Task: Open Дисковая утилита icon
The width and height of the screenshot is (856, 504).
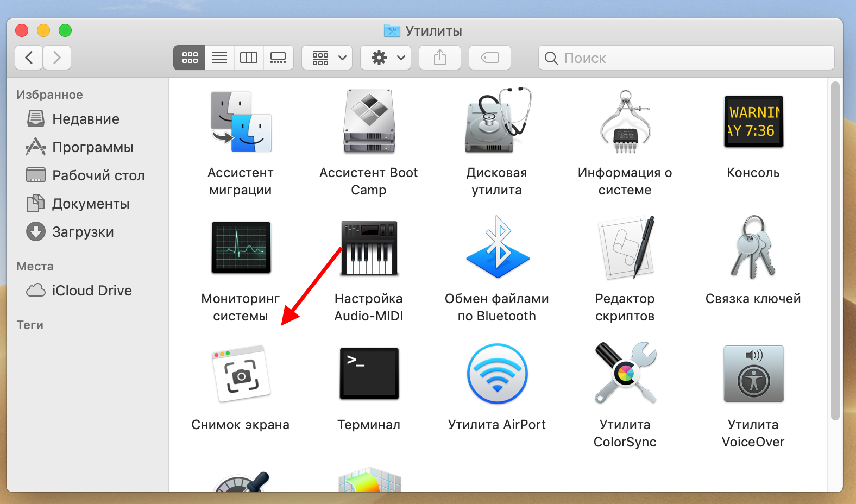Action: coord(498,120)
